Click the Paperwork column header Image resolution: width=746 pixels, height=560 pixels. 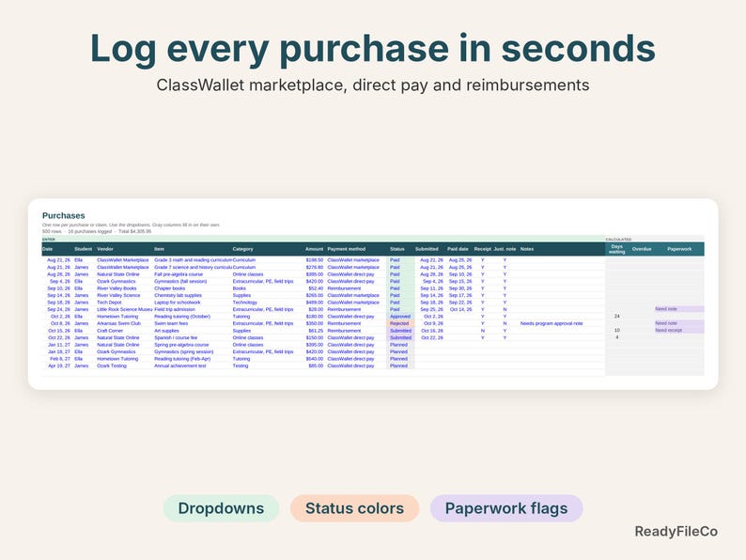679,249
